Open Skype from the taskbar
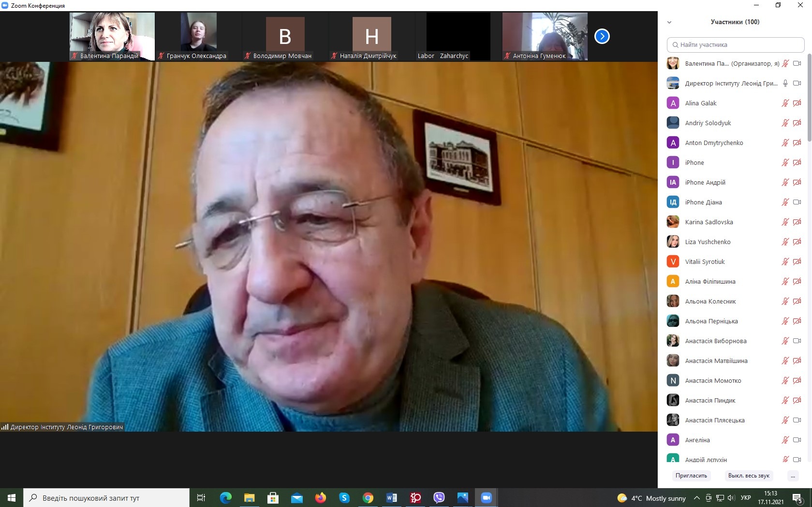 click(344, 498)
